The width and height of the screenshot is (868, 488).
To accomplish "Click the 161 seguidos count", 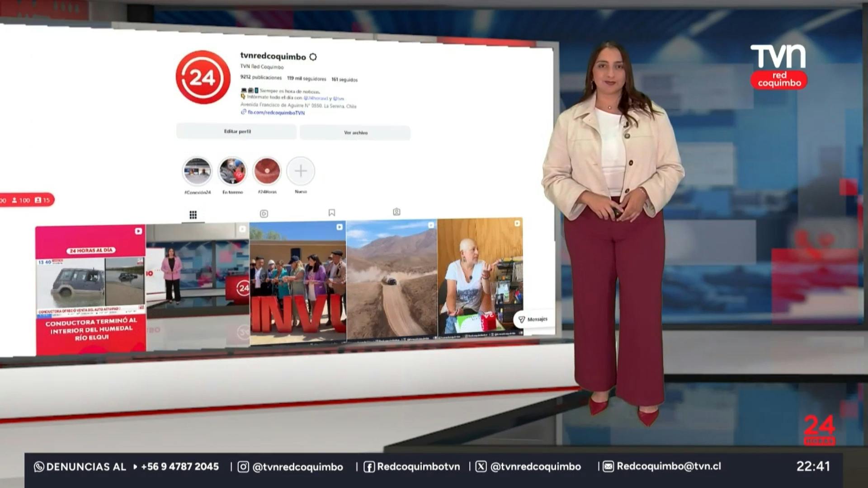I will 344,80.
